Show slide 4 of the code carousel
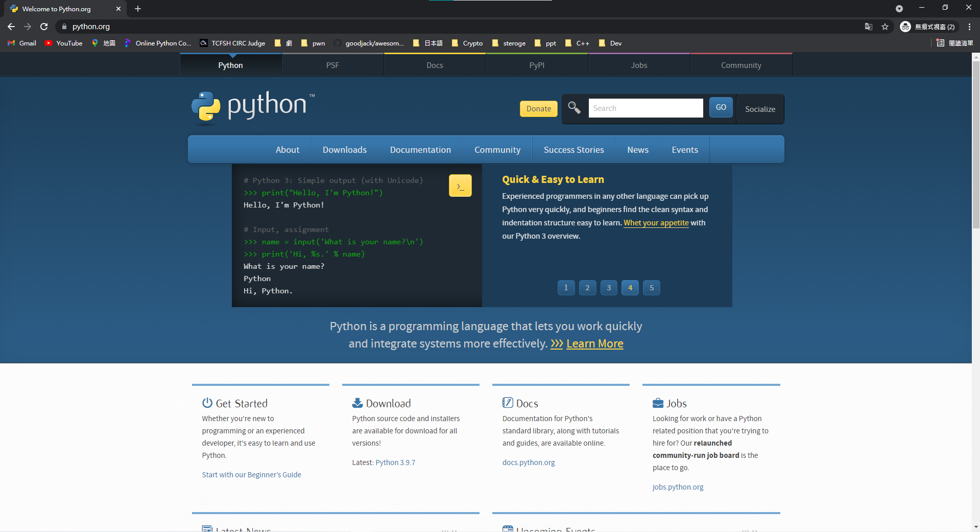The image size is (980, 532). click(630, 288)
